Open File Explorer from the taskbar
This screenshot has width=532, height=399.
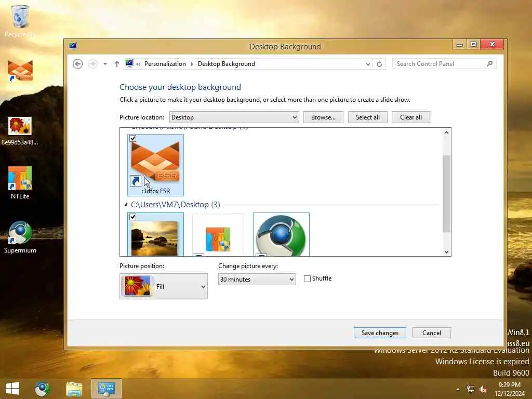tap(74, 389)
